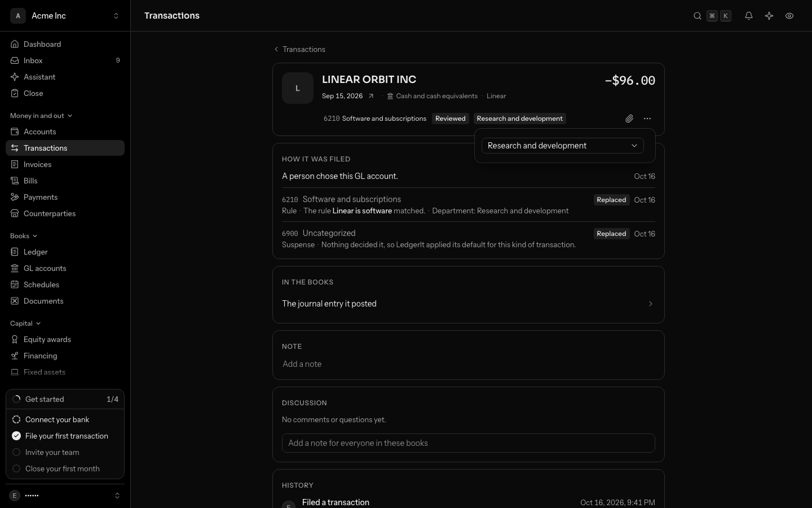Select Transactions in the sidebar
Image resolution: width=812 pixels, height=508 pixels.
[65, 148]
